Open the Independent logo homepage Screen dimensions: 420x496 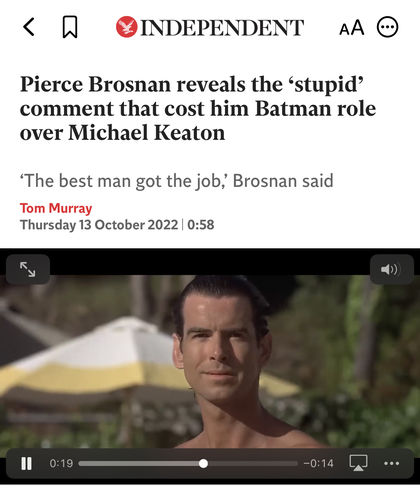click(210, 27)
